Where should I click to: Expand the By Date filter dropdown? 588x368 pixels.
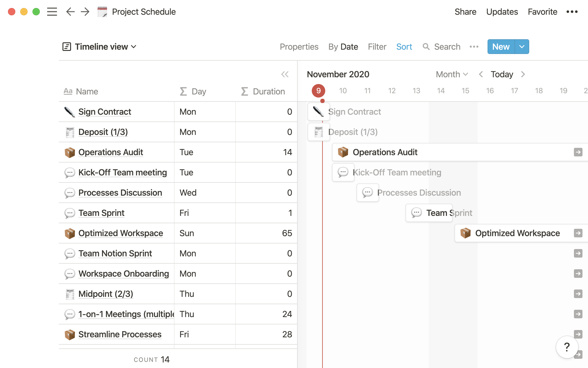pos(343,47)
